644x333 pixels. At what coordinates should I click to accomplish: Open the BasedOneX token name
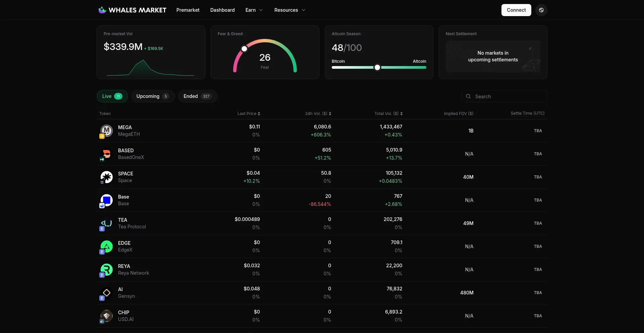pyautogui.click(x=131, y=157)
